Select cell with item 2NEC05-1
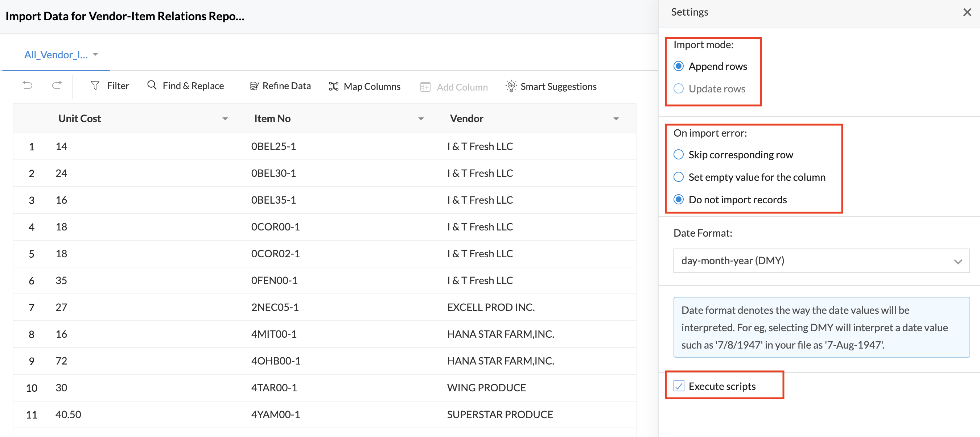This screenshot has width=980, height=437. [x=275, y=307]
